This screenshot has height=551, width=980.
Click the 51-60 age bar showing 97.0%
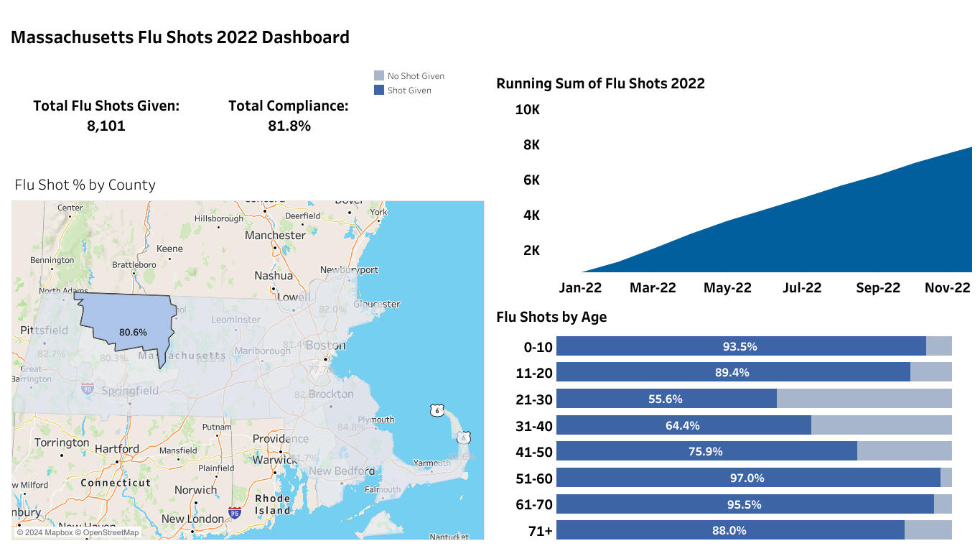[x=747, y=478]
